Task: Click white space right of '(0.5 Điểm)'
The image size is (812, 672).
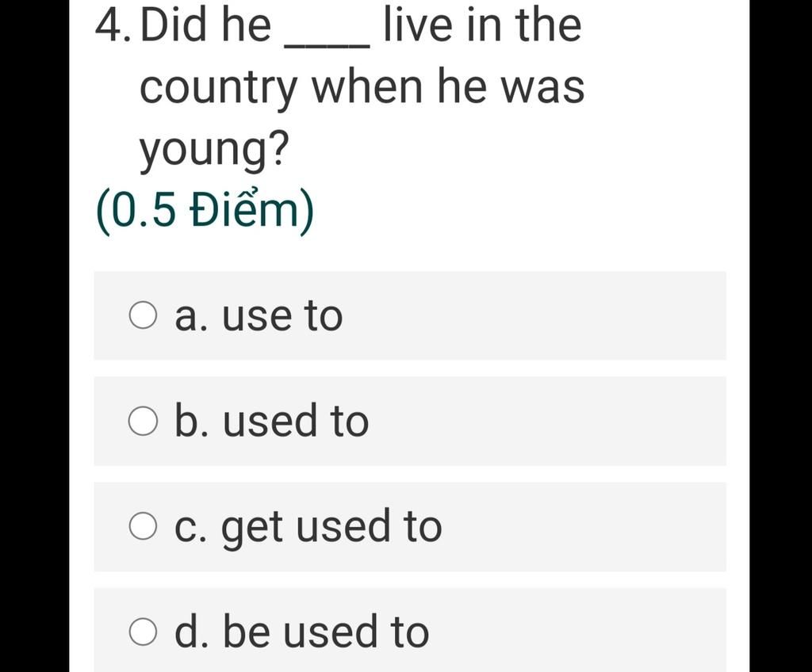Action: click(x=518, y=212)
